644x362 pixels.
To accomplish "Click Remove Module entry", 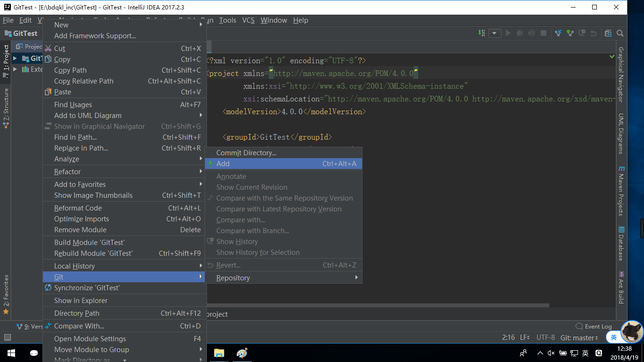I will click(x=124, y=229).
